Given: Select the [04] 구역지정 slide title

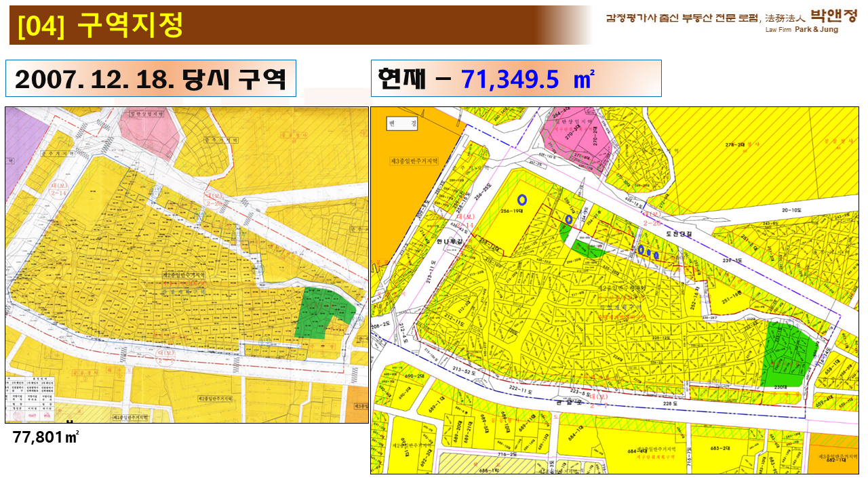Looking at the screenshot, I should pos(102,26).
